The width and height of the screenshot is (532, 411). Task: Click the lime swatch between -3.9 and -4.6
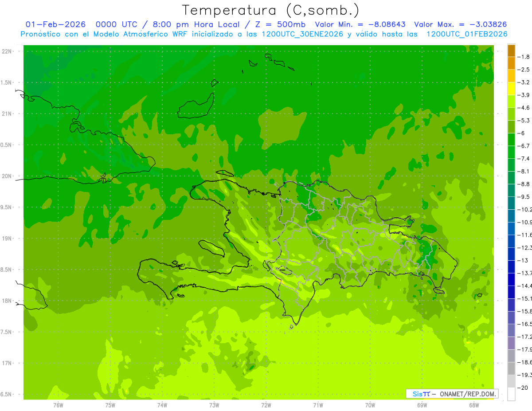511,102
